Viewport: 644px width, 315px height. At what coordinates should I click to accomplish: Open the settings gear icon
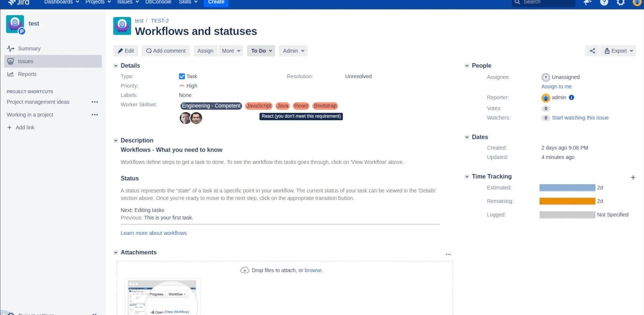[621, 2]
